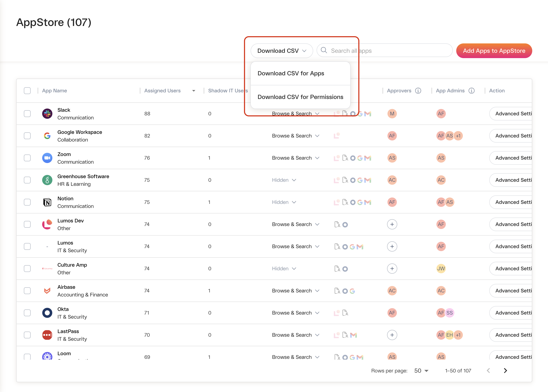Open Hidden dropdown for Greenhouse Software
This screenshot has width=548, height=392.
point(284,180)
